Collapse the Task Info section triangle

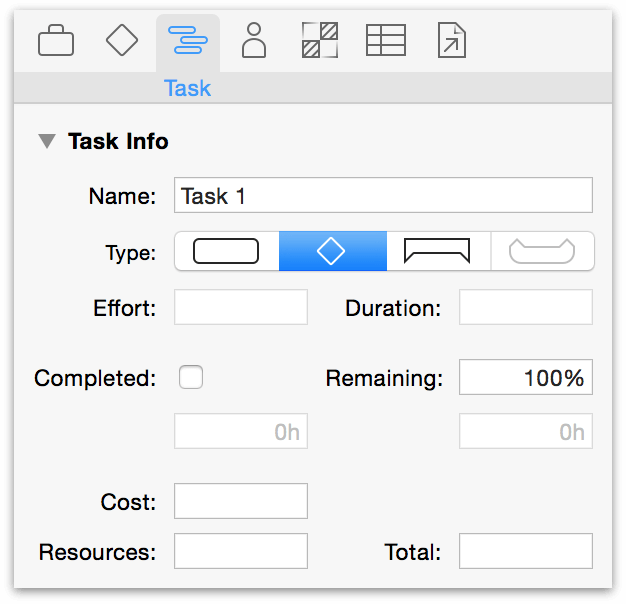(47, 141)
